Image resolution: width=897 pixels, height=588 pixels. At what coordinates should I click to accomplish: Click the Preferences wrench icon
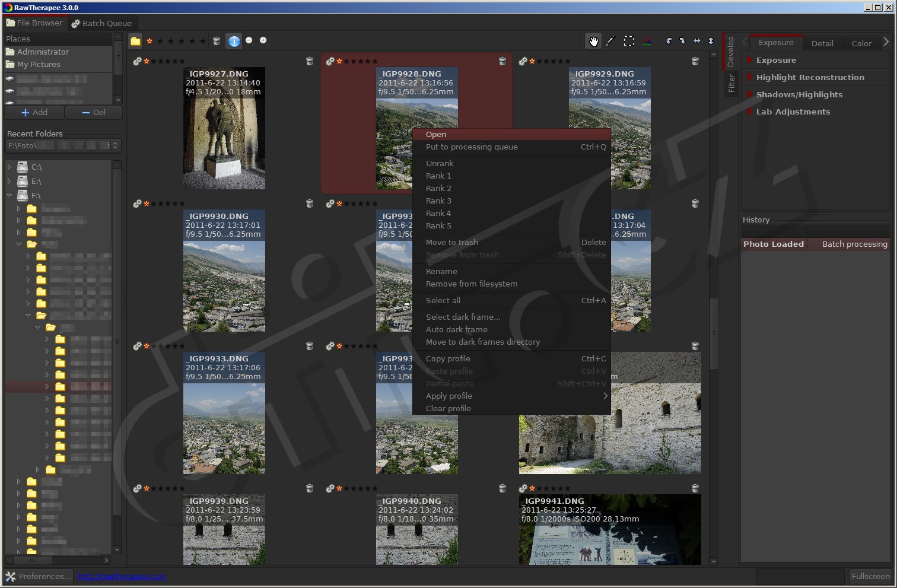[11, 576]
